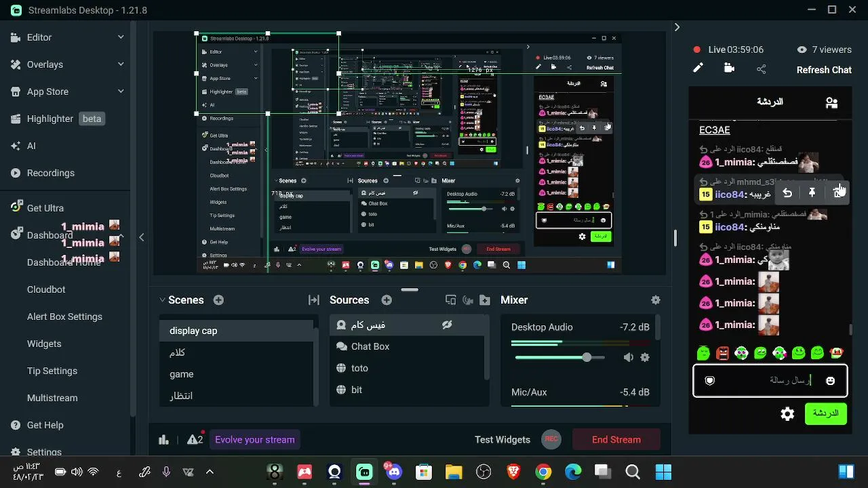The image size is (868, 488).
Task: Expand the App Store menu chevron
Action: 121,91
